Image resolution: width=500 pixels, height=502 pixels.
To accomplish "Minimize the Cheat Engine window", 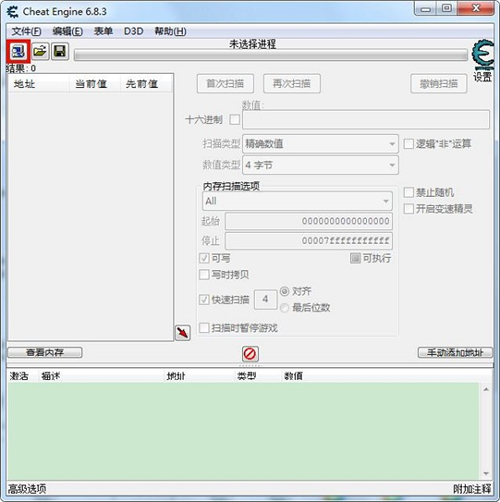I will [426, 9].
